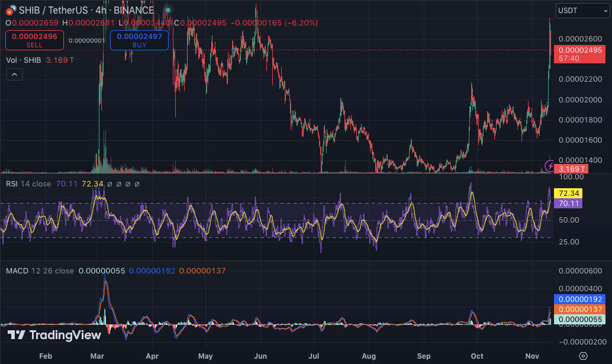Click the 50.00 RSI axis label
612x364 pixels.
coord(569,220)
